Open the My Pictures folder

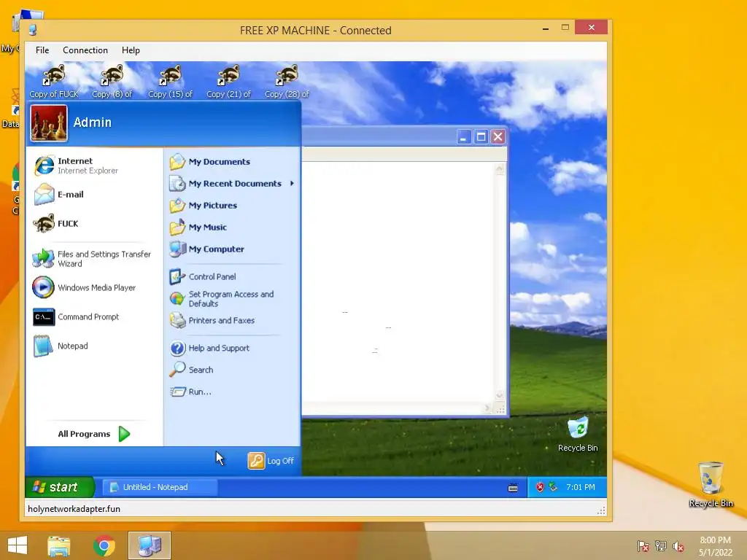pyautogui.click(x=203, y=205)
